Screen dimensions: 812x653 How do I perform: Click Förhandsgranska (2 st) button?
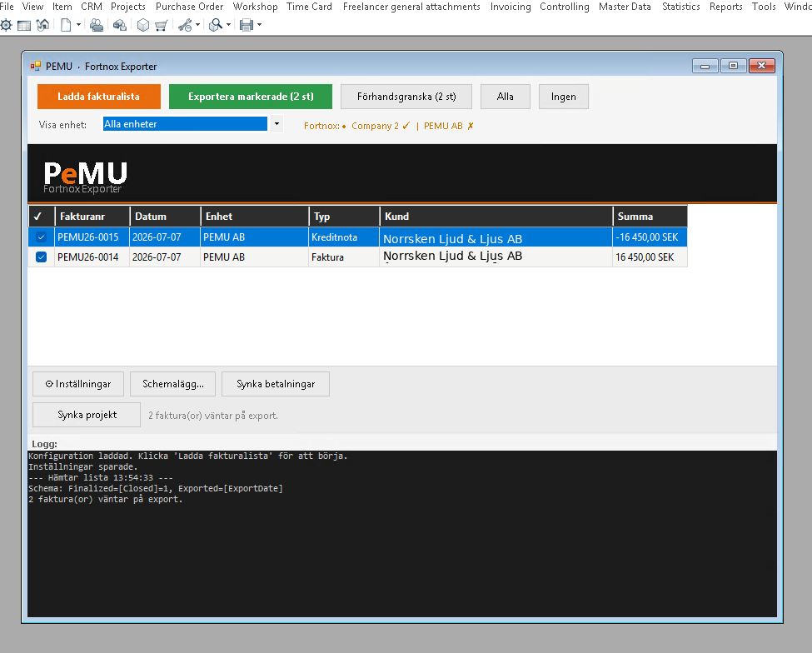coord(406,97)
